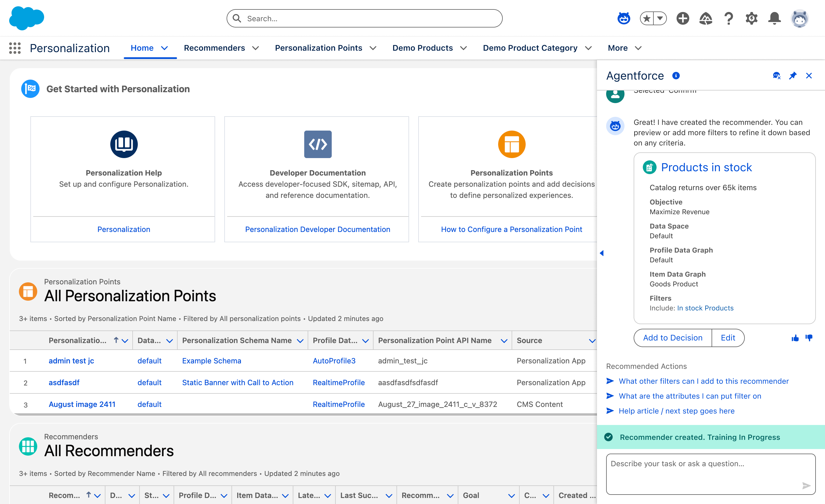Open the Source column menu chevron
Viewport: 825px width, 504px height.
[x=592, y=341]
